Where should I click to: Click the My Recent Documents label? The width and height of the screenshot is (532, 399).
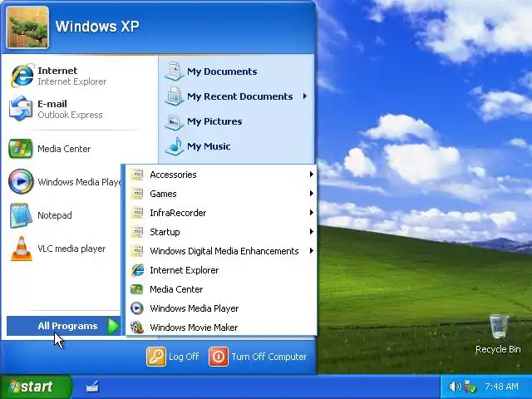coord(239,96)
